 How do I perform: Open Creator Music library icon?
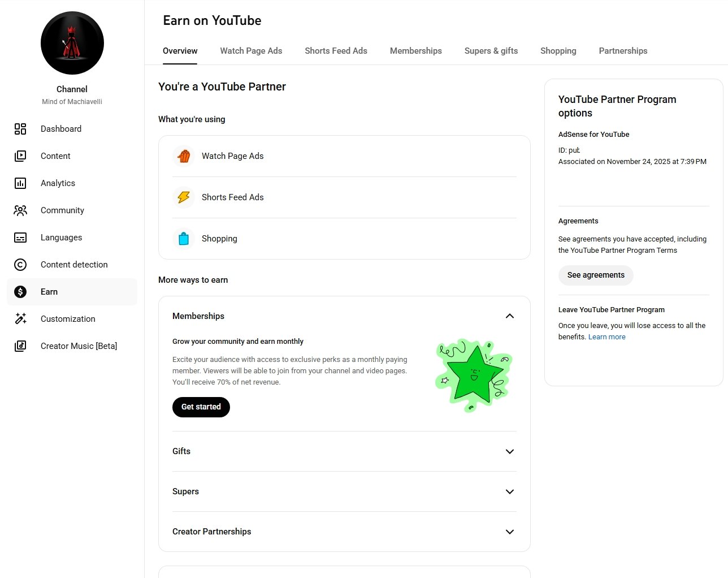(20, 346)
